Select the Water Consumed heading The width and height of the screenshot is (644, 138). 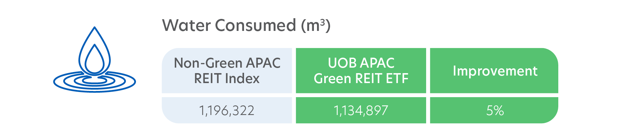tap(246, 25)
